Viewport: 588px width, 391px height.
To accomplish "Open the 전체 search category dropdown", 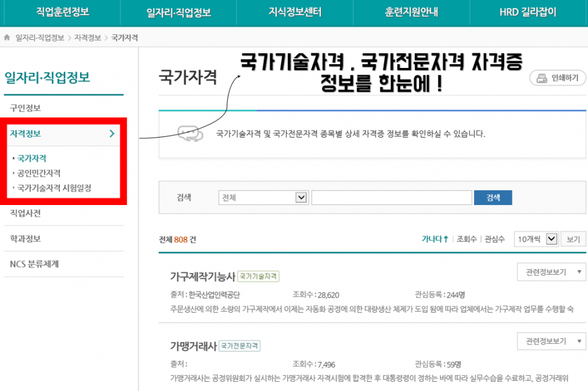I will [263, 198].
